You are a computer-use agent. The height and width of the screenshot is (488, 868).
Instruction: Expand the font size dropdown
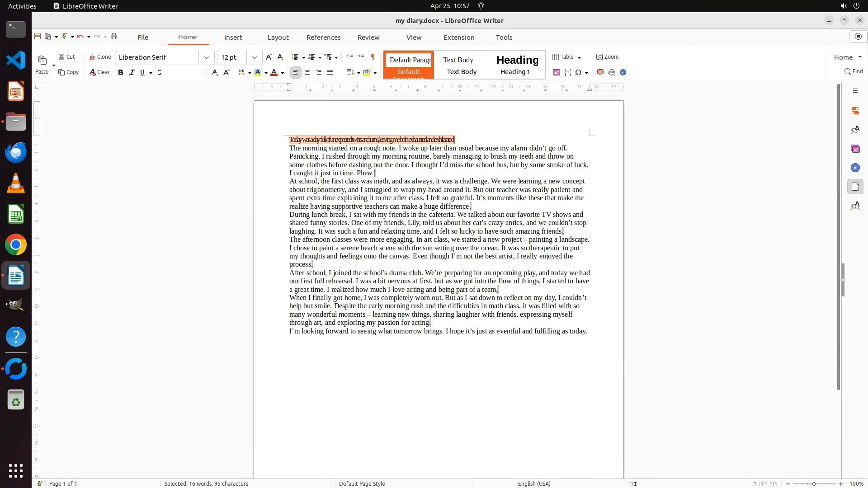coord(255,57)
